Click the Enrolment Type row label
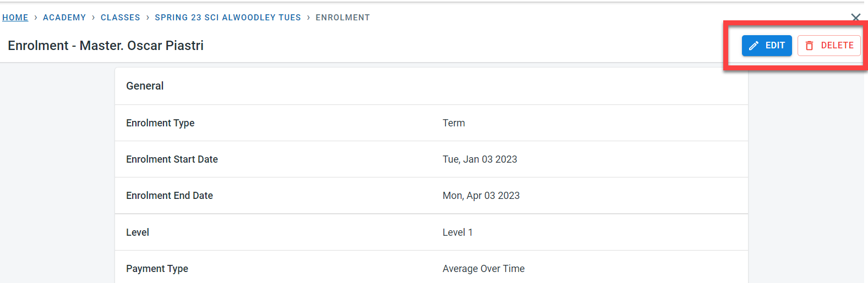The width and height of the screenshot is (868, 283). point(160,123)
